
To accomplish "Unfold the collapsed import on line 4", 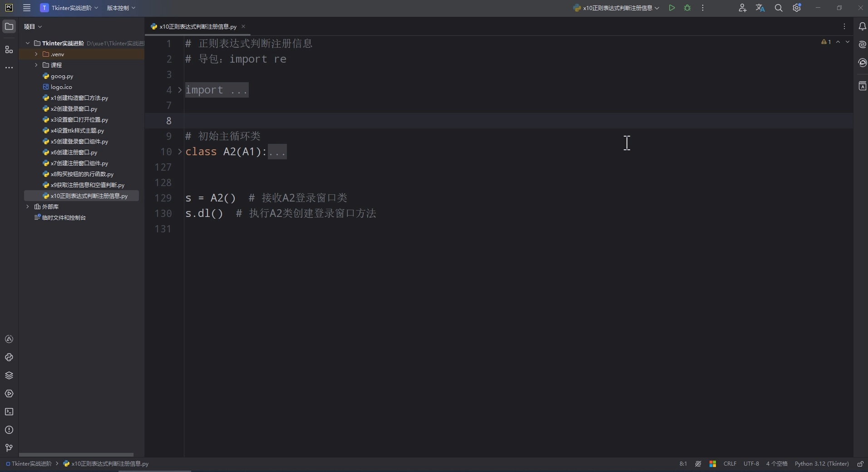I will [179, 90].
